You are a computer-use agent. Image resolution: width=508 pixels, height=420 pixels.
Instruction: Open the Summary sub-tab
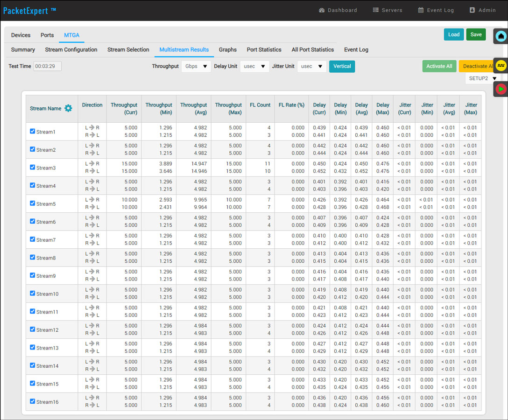(x=23, y=49)
